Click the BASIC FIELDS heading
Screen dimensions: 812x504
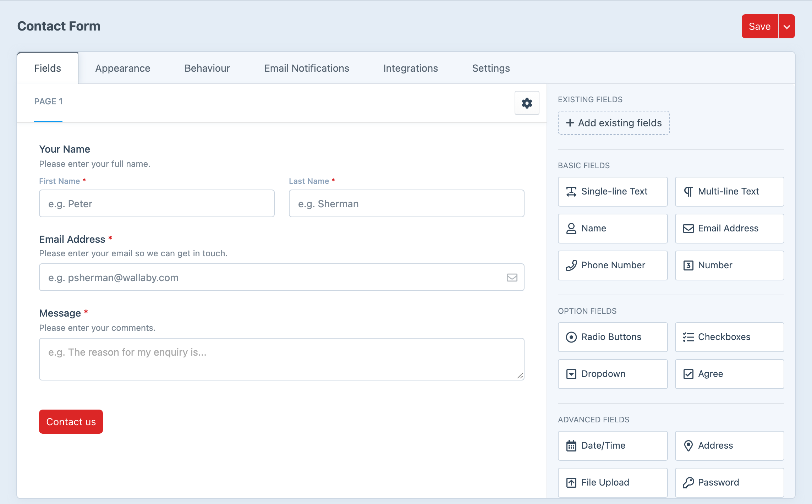click(x=584, y=165)
